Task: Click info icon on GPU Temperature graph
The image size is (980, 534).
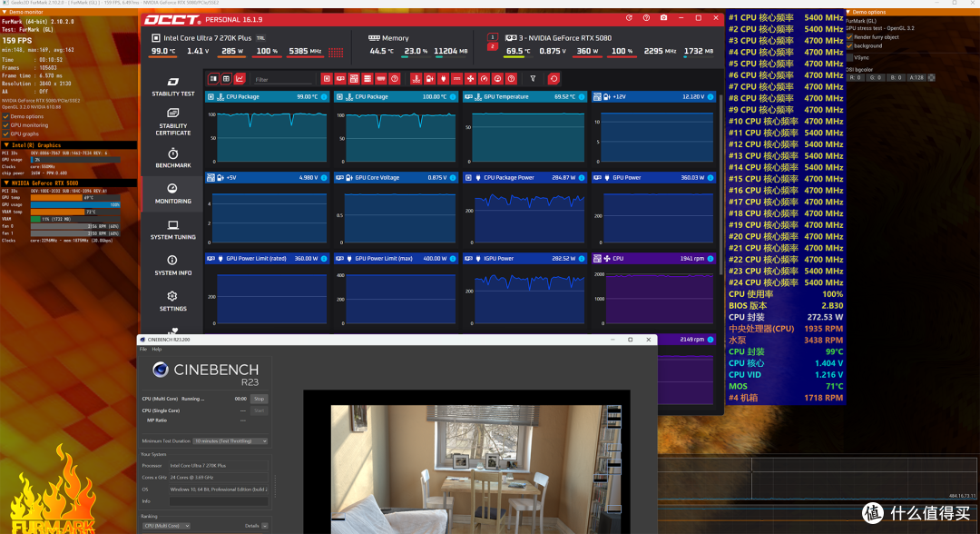Action: (x=582, y=97)
